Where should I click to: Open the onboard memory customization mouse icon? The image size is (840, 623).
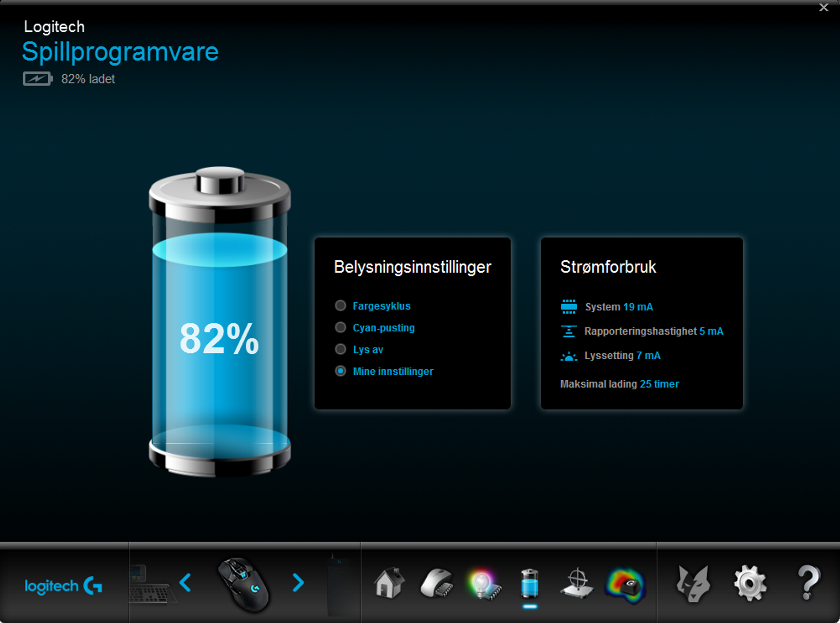436,583
